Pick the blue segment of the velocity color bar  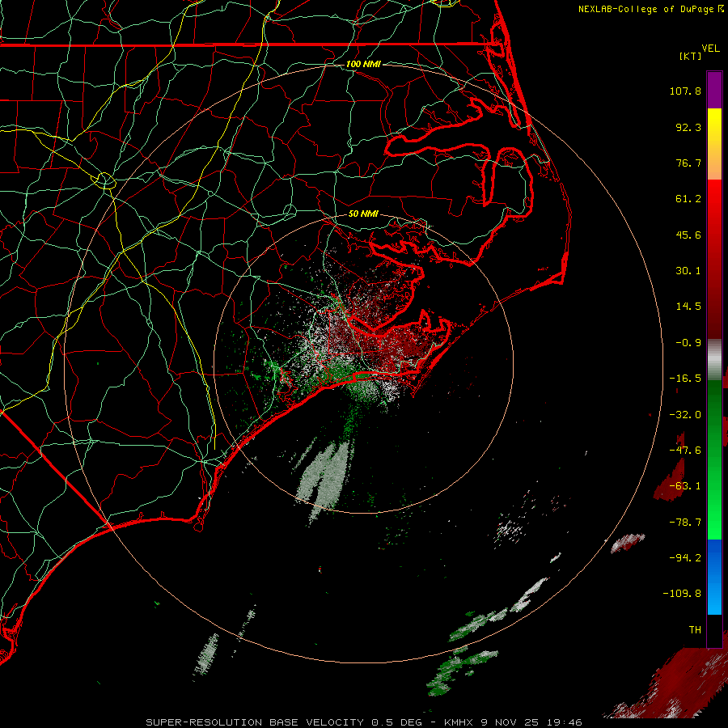[x=714, y=577]
